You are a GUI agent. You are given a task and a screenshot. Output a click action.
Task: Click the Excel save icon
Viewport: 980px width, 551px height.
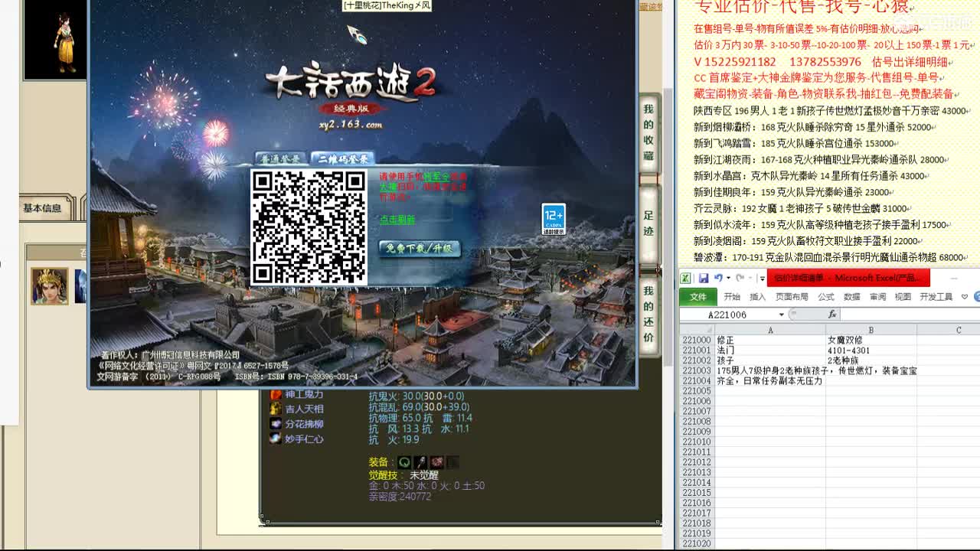pyautogui.click(x=703, y=278)
